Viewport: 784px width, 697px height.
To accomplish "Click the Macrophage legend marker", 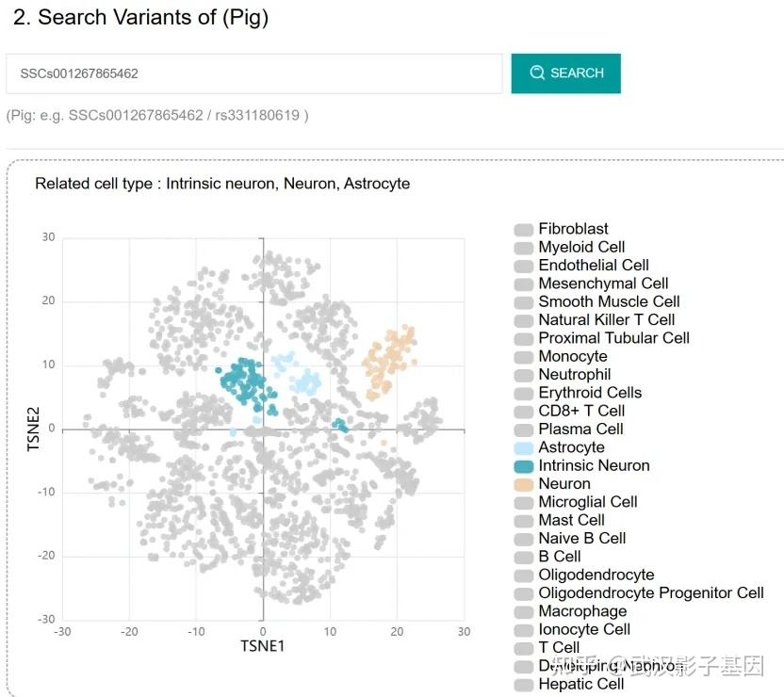I will [524, 612].
